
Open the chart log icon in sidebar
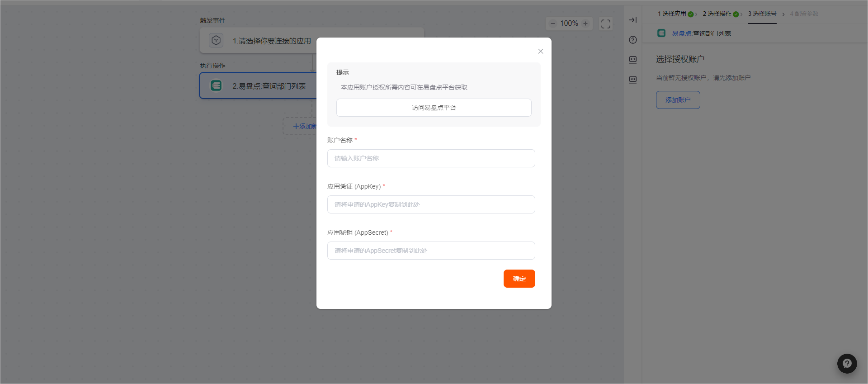(x=633, y=80)
